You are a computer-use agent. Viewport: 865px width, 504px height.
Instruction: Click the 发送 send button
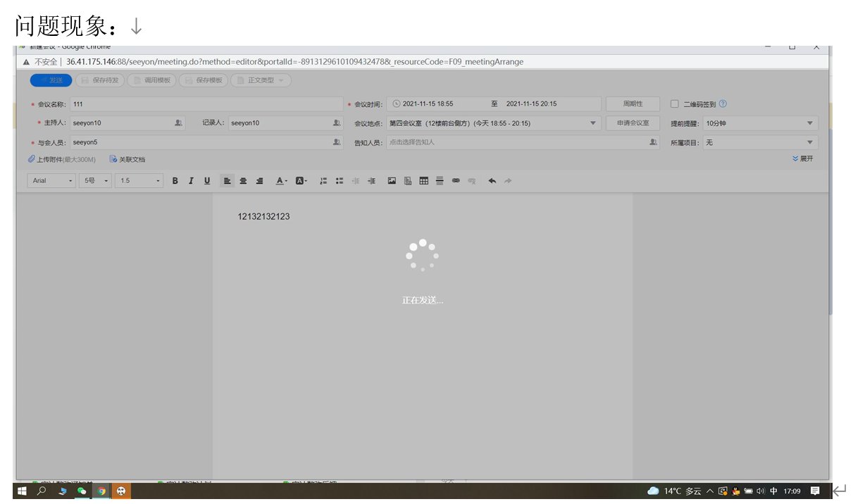click(x=51, y=80)
